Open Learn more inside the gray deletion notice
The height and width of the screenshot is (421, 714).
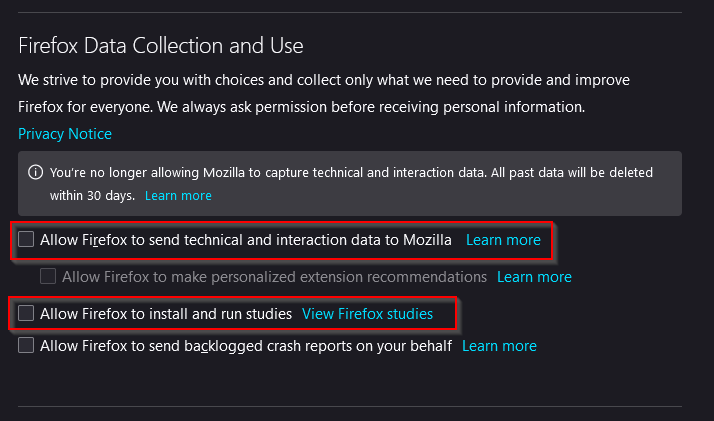tap(178, 196)
